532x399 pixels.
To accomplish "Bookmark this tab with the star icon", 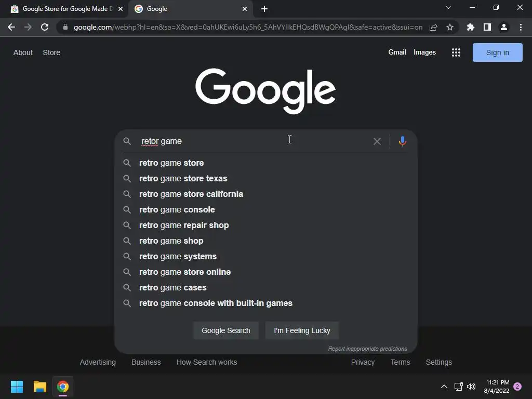I will coord(450,27).
